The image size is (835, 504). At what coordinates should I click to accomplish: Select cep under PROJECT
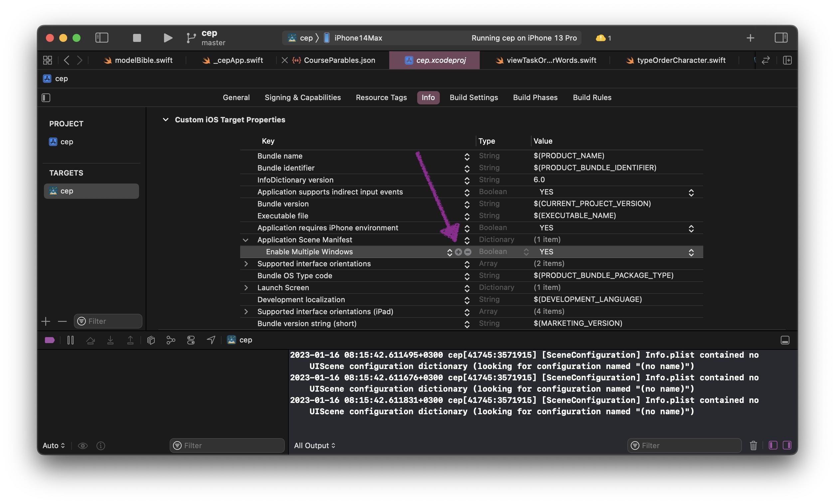[x=61, y=142]
